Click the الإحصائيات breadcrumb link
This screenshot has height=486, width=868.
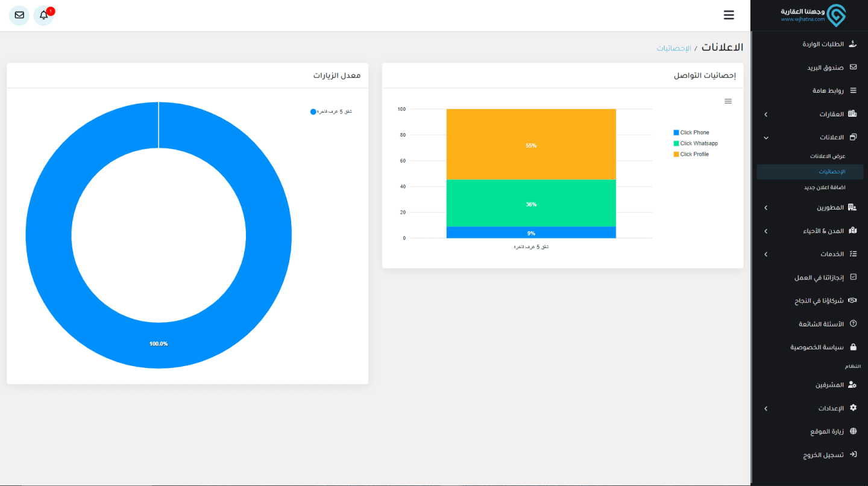point(674,48)
